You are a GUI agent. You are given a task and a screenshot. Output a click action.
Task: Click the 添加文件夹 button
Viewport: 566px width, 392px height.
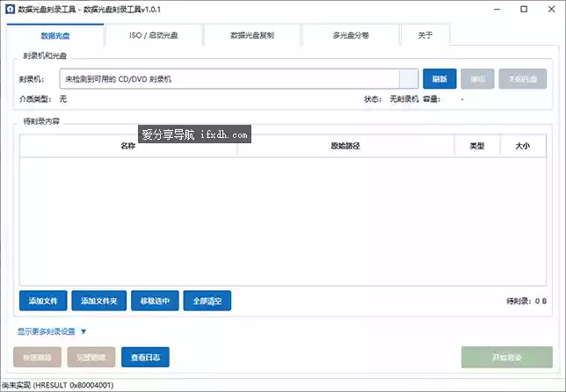click(x=99, y=301)
